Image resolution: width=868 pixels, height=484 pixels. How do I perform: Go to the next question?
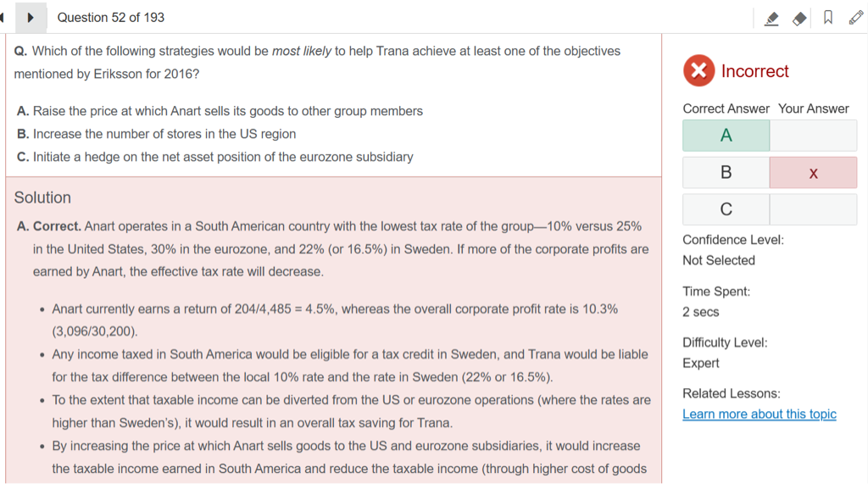click(31, 17)
